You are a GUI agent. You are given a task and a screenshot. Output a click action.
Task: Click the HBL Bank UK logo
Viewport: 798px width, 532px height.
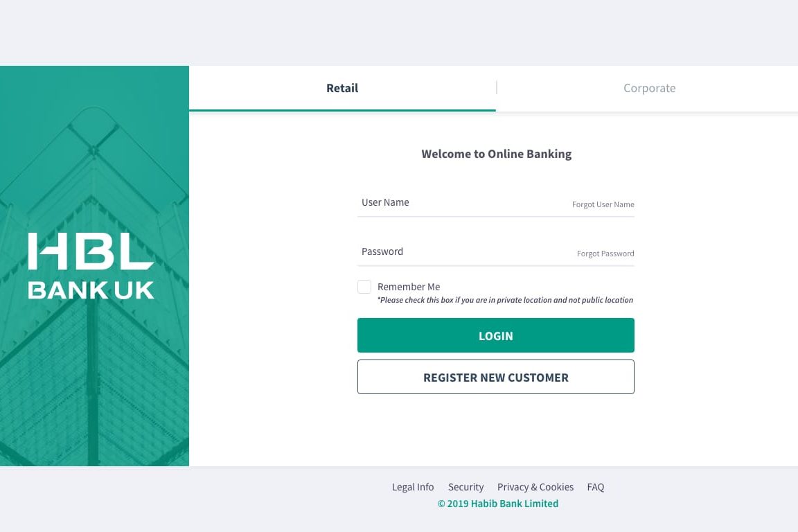pyautogui.click(x=91, y=265)
